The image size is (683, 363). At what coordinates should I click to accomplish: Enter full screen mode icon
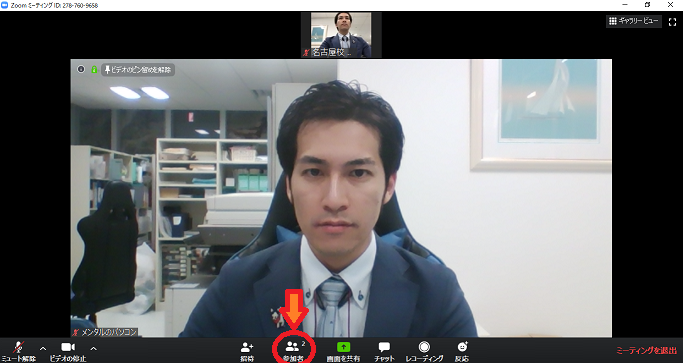click(672, 22)
